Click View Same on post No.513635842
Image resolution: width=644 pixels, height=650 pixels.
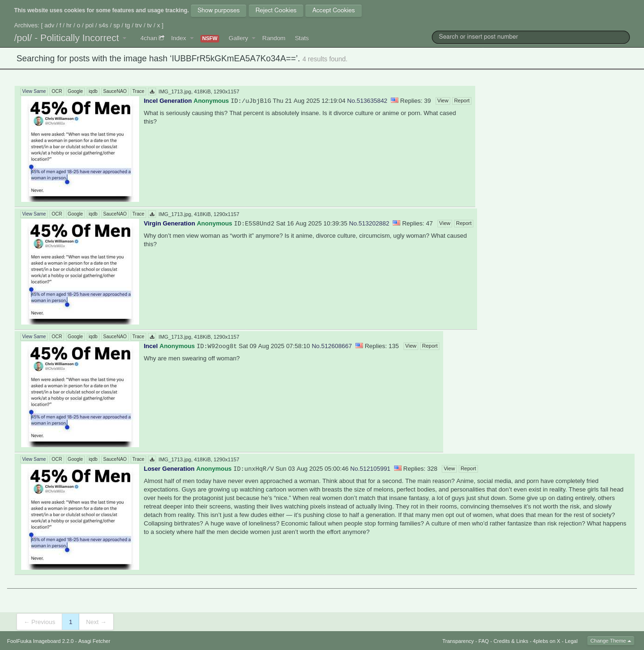click(x=34, y=92)
